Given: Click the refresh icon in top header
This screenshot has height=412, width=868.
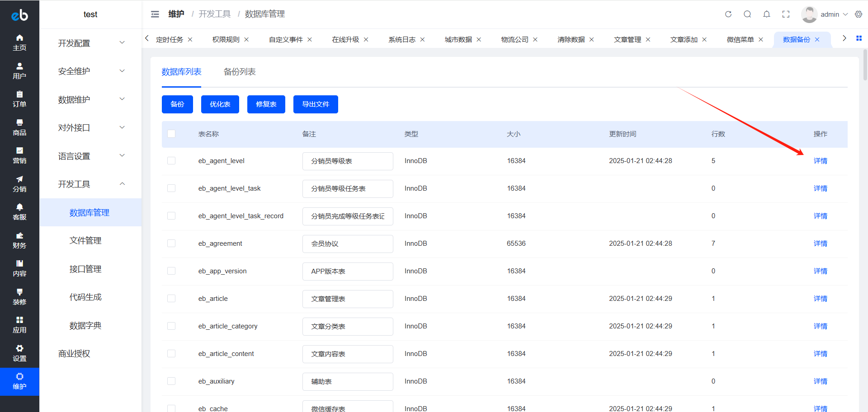Looking at the screenshot, I should coord(728,14).
